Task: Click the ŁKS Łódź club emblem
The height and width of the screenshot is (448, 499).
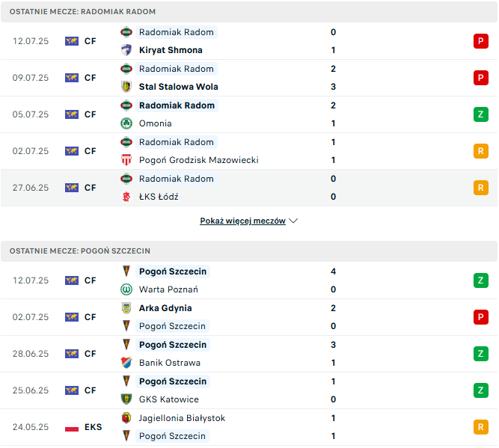Action: (x=126, y=197)
